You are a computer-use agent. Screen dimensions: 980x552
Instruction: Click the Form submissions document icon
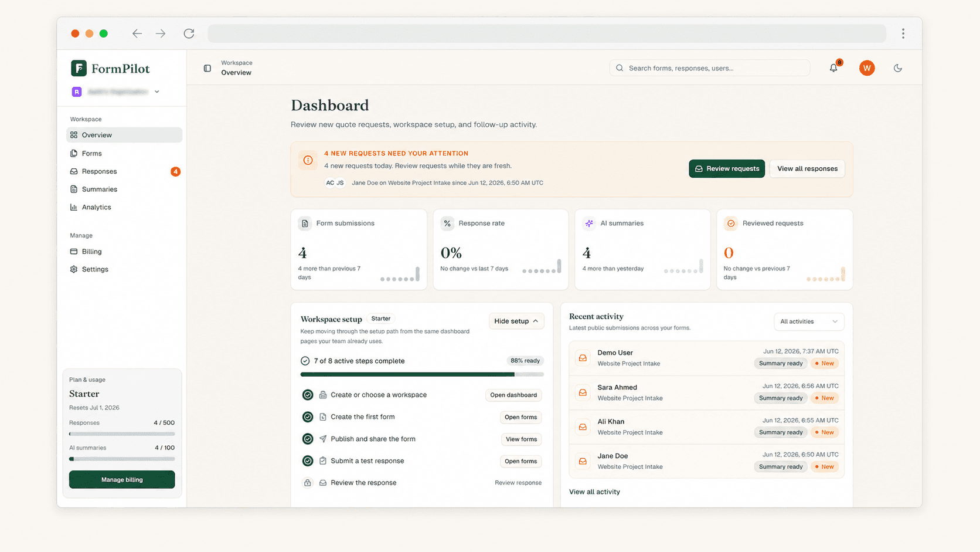305,223
